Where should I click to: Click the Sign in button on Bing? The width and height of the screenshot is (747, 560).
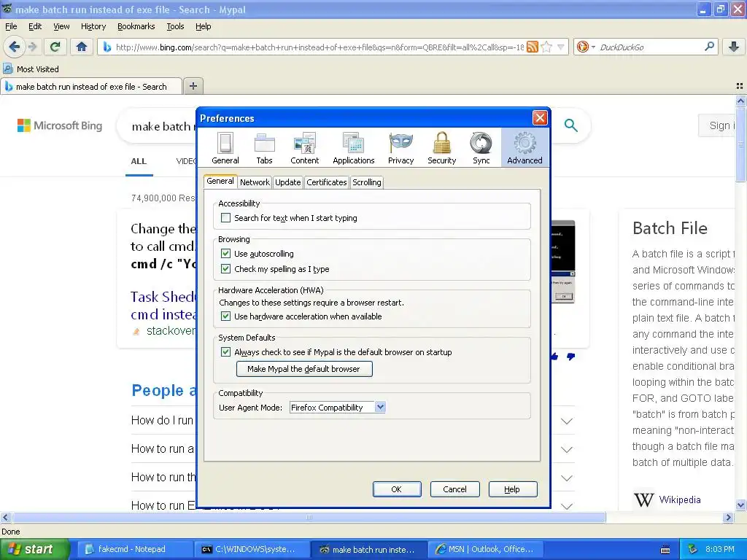pyautogui.click(x=718, y=125)
